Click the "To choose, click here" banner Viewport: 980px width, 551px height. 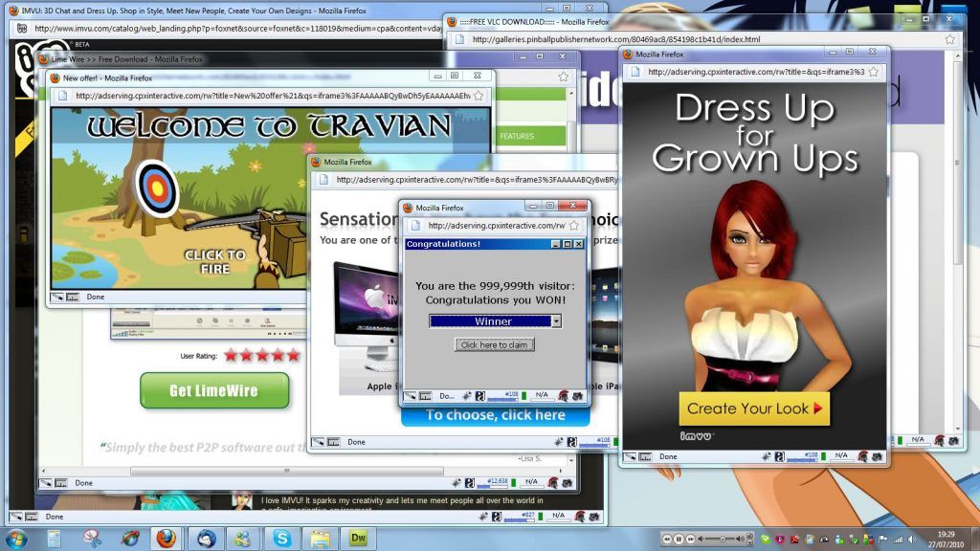click(495, 415)
